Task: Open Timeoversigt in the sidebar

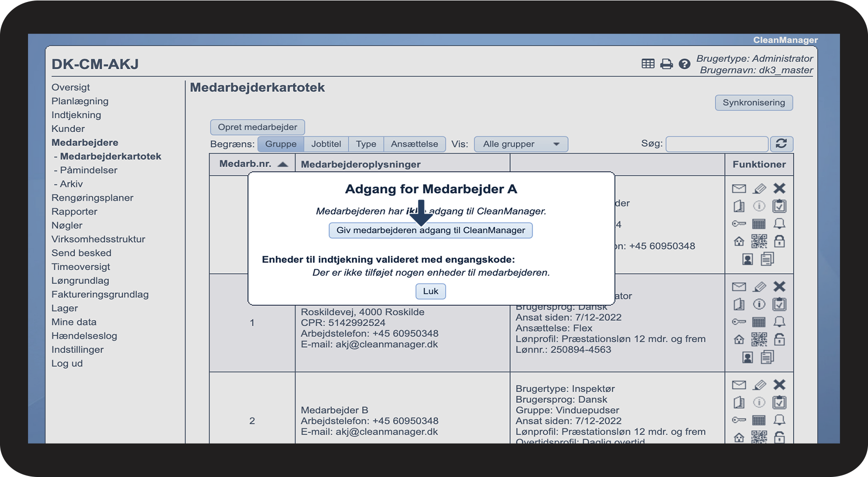Action: tap(81, 266)
